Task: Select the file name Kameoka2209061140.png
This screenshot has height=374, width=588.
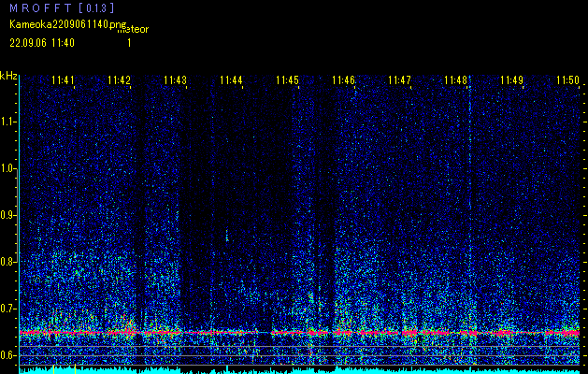Action: click(x=69, y=24)
